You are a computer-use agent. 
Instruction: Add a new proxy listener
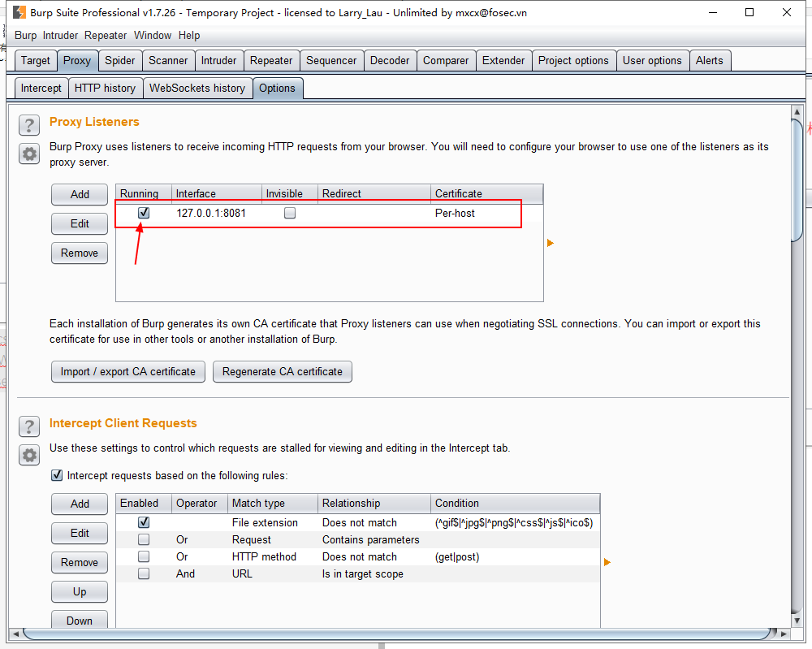pyautogui.click(x=80, y=194)
